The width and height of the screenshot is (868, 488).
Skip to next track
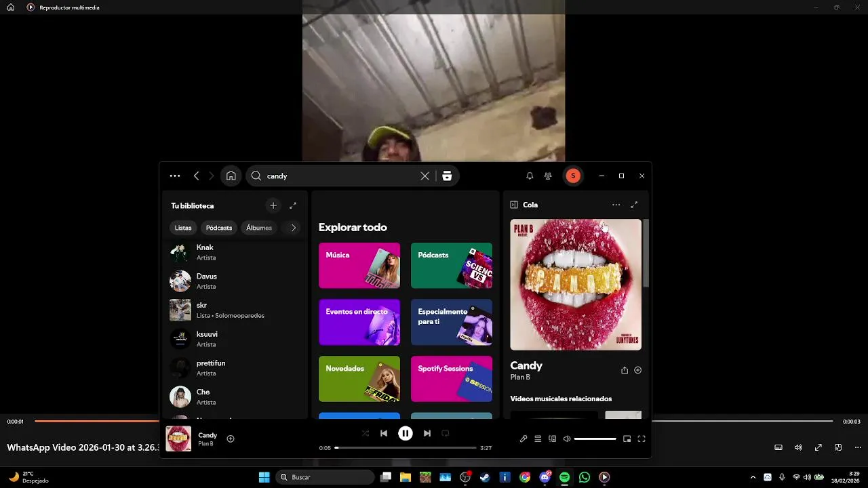click(x=427, y=433)
